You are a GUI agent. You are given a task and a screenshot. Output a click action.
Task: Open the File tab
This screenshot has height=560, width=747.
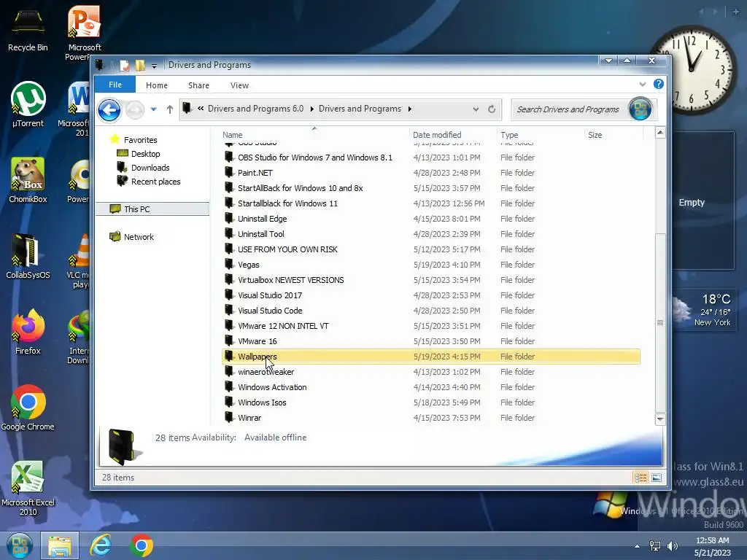point(115,85)
